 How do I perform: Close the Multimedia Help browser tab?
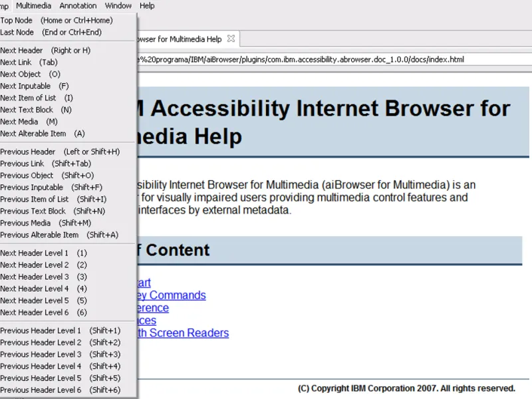pos(231,39)
